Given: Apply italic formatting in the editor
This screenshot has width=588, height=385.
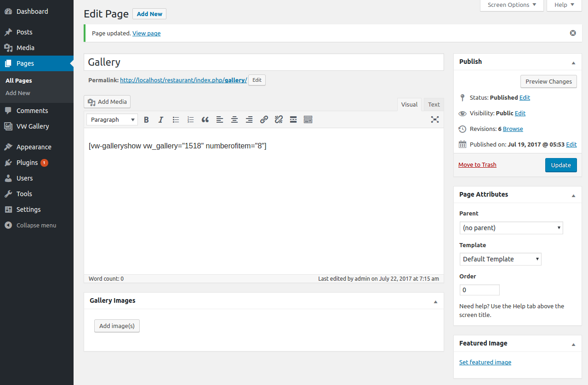Looking at the screenshot, I should coord(161,119).
